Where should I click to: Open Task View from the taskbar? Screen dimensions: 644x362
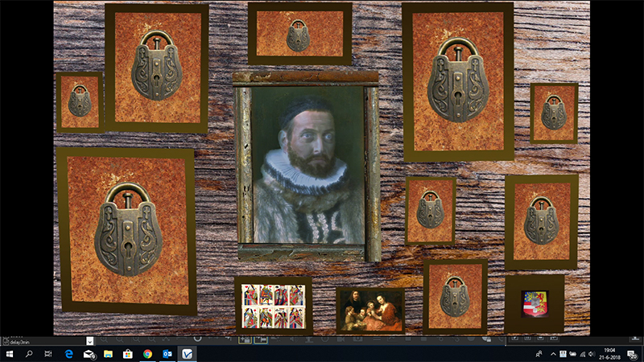click(x=48, y=354)
